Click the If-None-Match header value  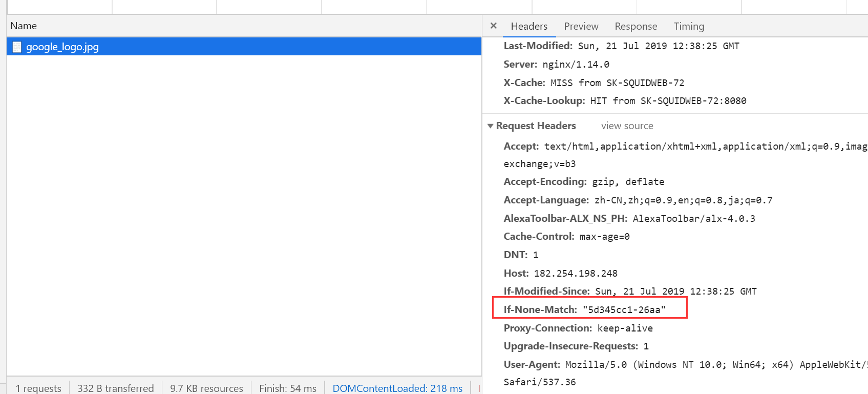click(x=624, y=309)
